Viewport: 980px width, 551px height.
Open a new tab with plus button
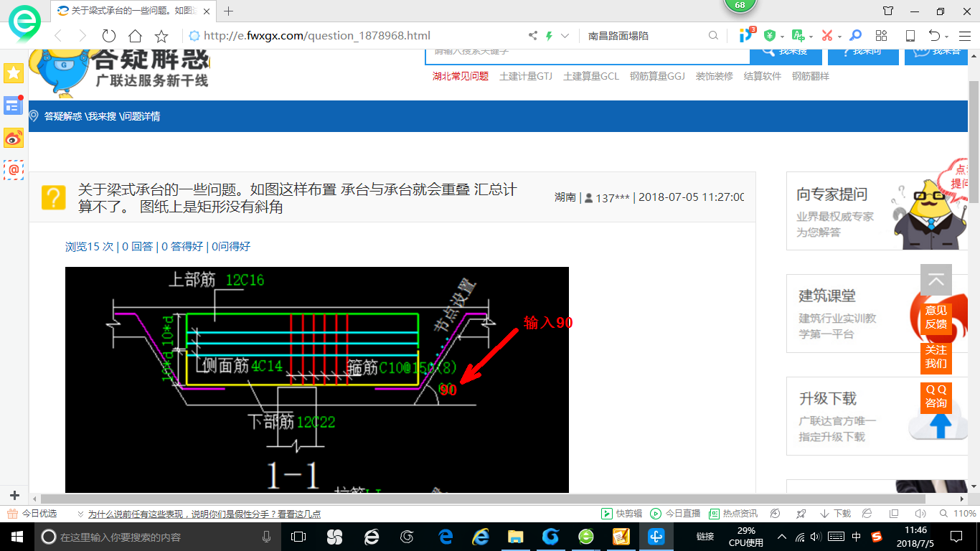229,11
